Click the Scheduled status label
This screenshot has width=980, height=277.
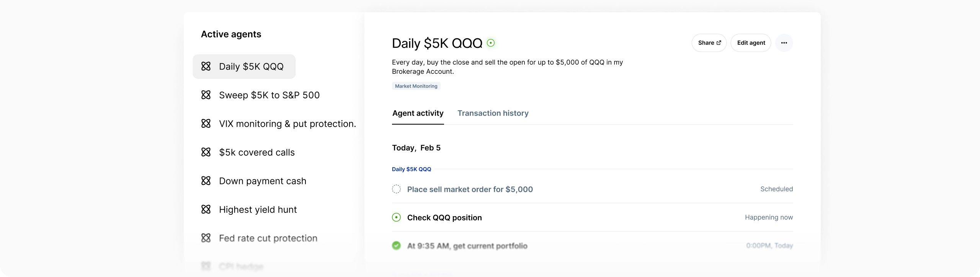pos(777,189)
